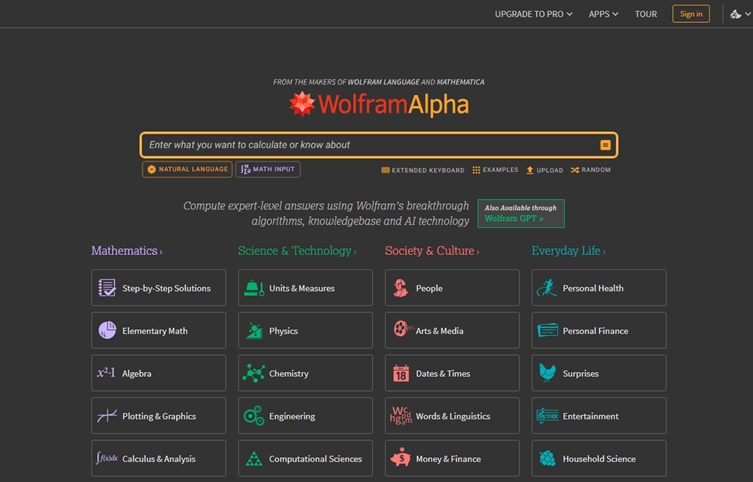Open the Tour page
This screenshot has height=482, width=753.
(x=646, y=14)
